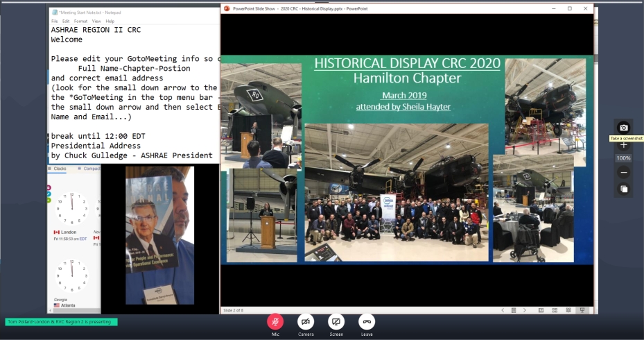
Task: Click the Hamilton Chapter subtitle on slide
Action: tap(407, 78)
